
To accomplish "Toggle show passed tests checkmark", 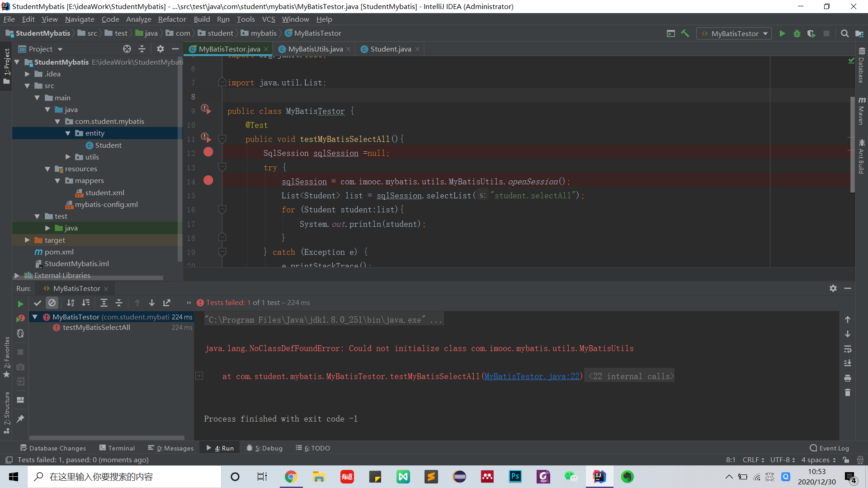I will (x=38, y=303).
